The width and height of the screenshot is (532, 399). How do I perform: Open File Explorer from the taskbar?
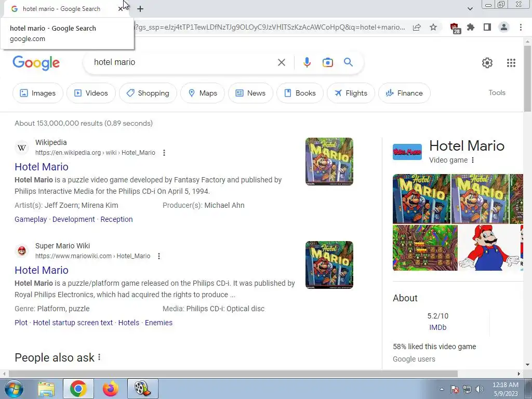tap(46, 389)
